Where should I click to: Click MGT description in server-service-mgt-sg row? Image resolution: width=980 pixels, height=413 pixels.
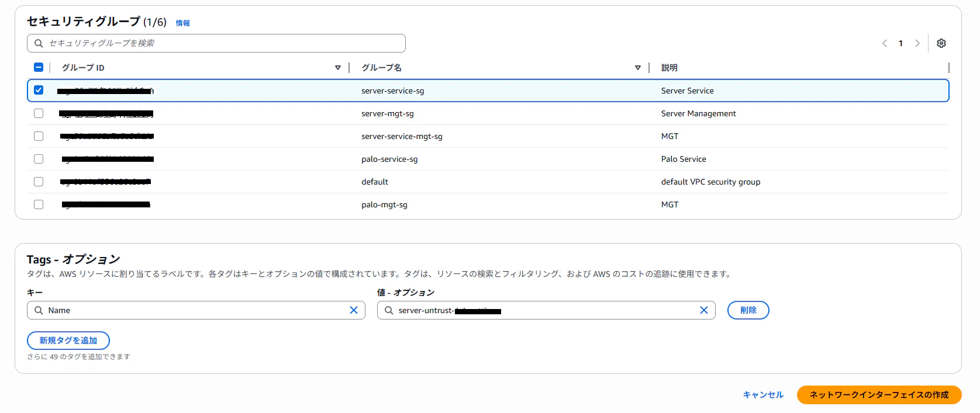click(670, 136)
